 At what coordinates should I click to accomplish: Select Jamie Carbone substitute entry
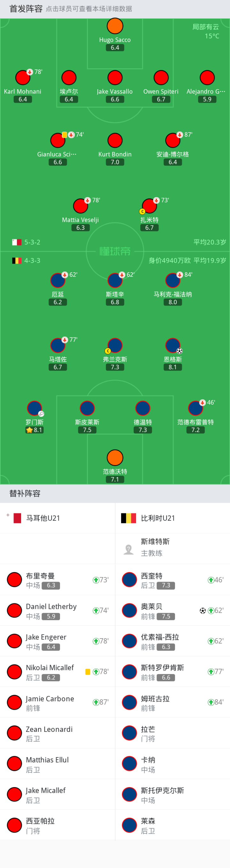point(57,702)
